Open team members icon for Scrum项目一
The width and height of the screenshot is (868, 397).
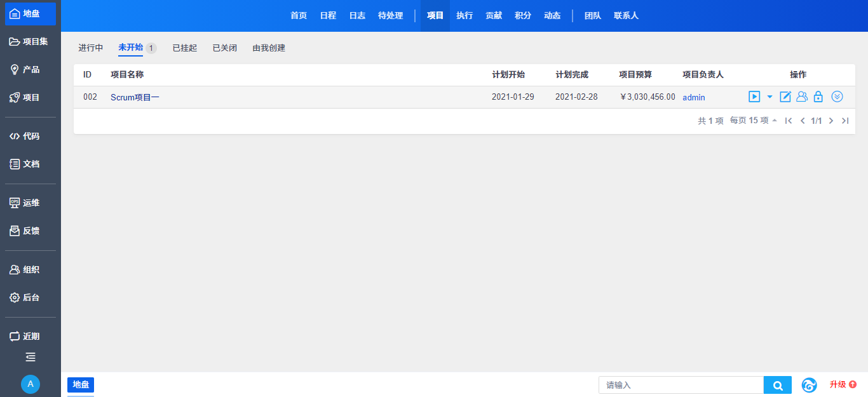[802, 97]
